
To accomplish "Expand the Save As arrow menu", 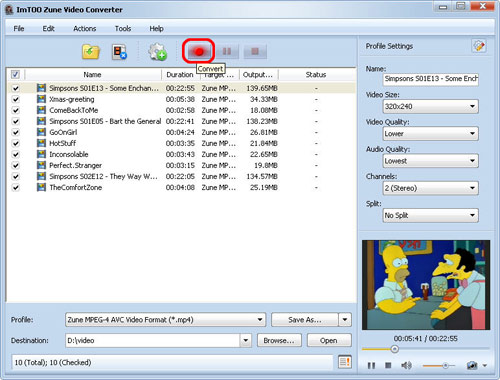I will point(345,320).
